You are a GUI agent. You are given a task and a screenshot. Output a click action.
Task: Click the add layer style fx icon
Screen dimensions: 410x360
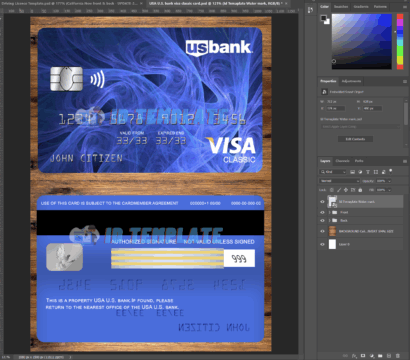pos(354,356)
